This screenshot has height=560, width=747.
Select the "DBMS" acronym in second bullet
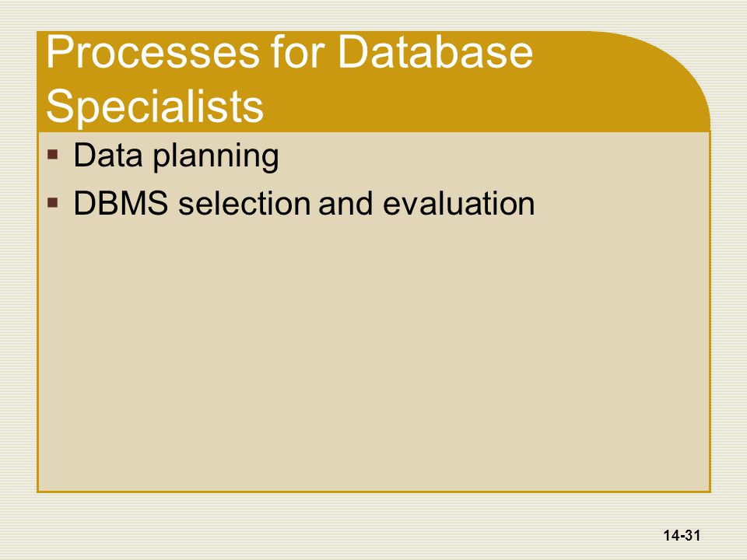tap(121, 203)
